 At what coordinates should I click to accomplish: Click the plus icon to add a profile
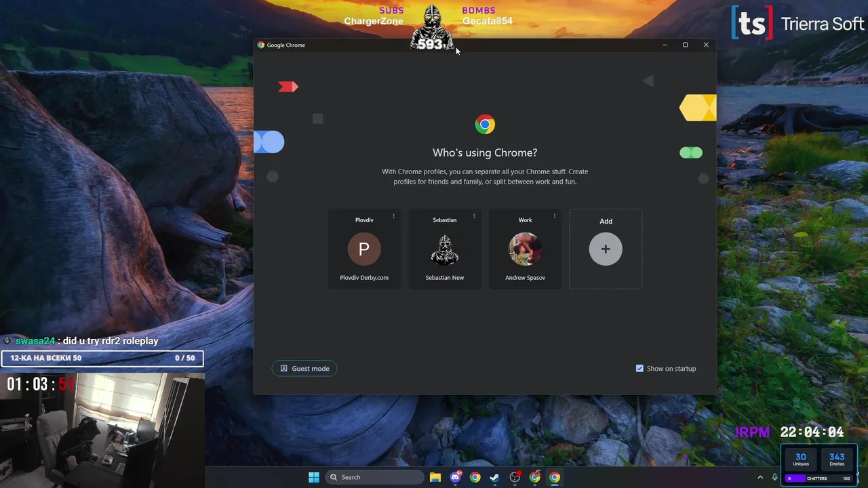[x=606, y=249]
